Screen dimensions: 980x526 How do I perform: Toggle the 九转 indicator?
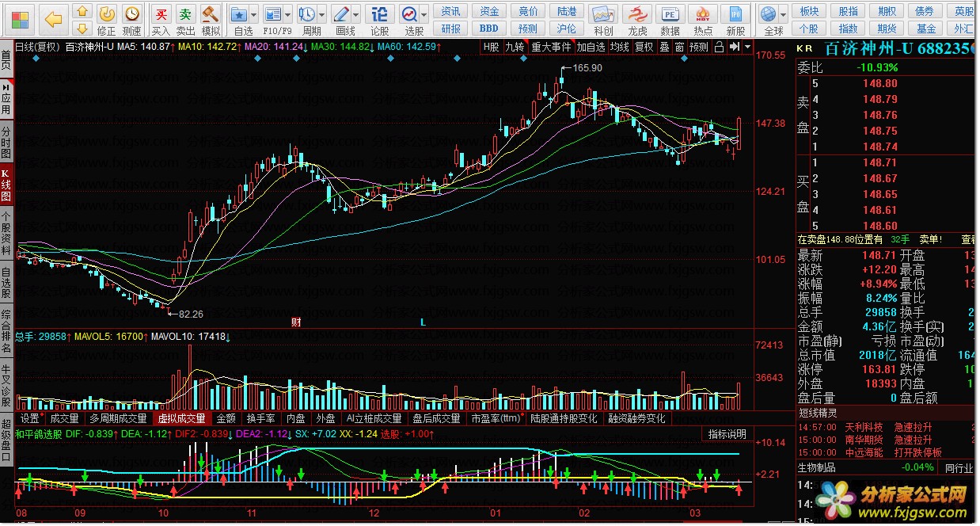[515, 47]
